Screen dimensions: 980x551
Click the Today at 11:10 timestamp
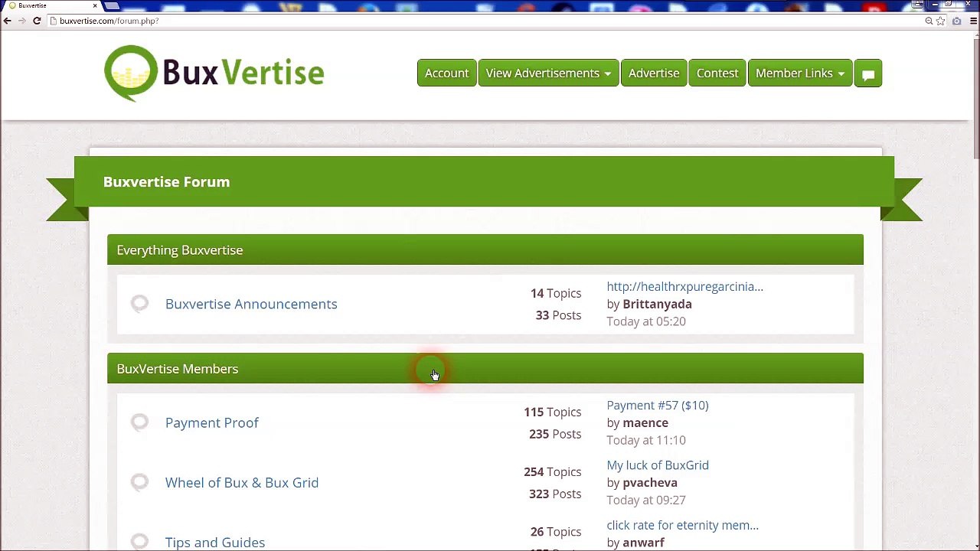pos(646,440)
